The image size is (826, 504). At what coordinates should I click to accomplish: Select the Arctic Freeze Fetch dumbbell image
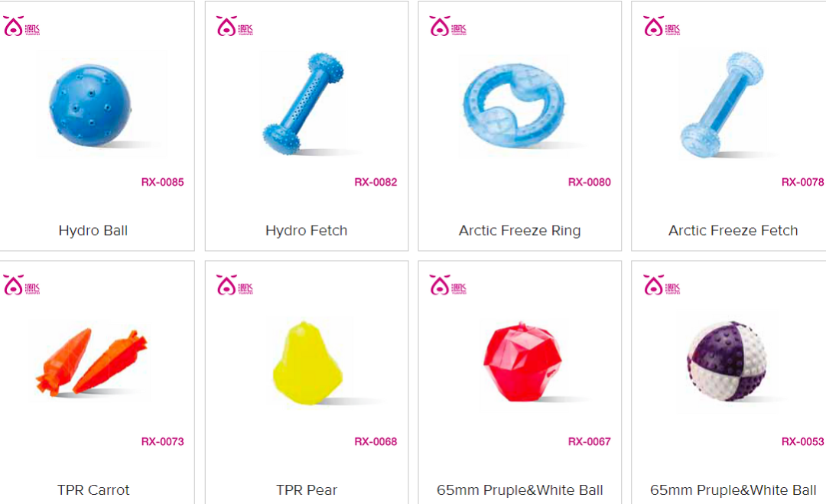722,104
